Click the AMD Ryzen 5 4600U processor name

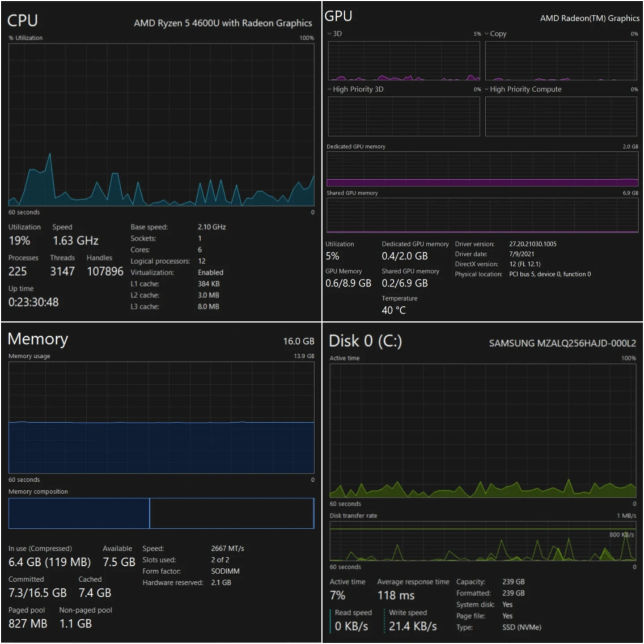[223, 23]
